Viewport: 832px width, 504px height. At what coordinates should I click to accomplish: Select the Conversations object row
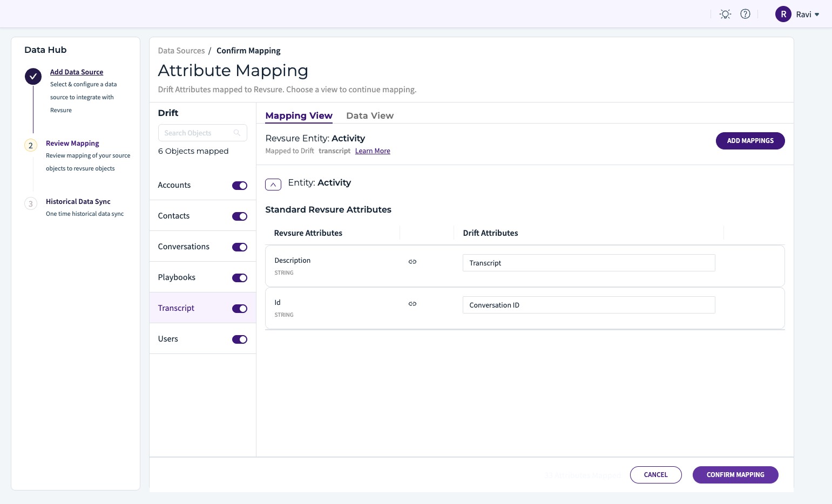[x=202, y=247]
